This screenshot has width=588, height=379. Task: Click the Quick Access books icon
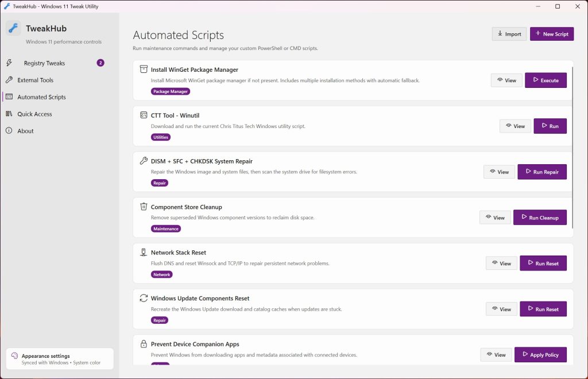tap(9, 114)
